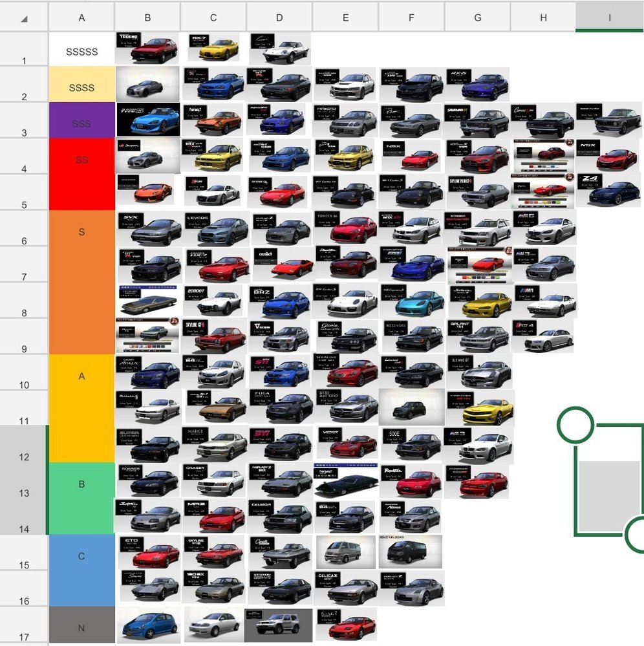This screenshot has height=646, width=644.
Task: Select the white SUV image on gray background
Action: pos(279,625)
